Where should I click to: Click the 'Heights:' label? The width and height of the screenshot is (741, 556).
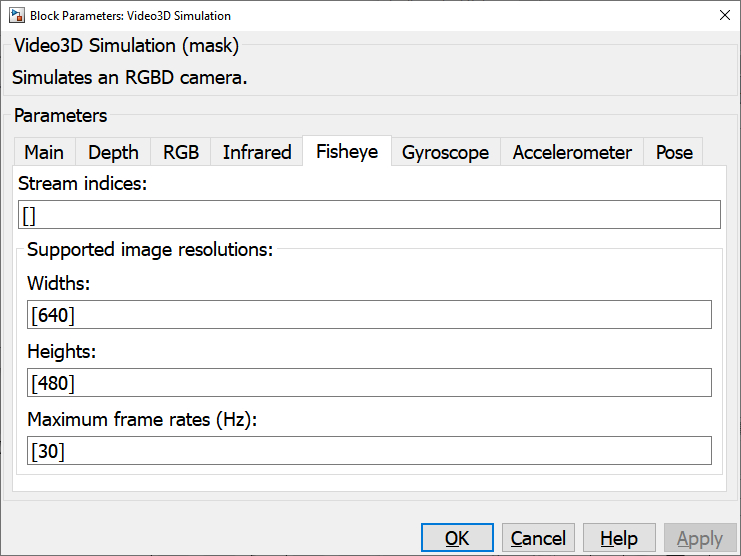[x=61, y=351]
